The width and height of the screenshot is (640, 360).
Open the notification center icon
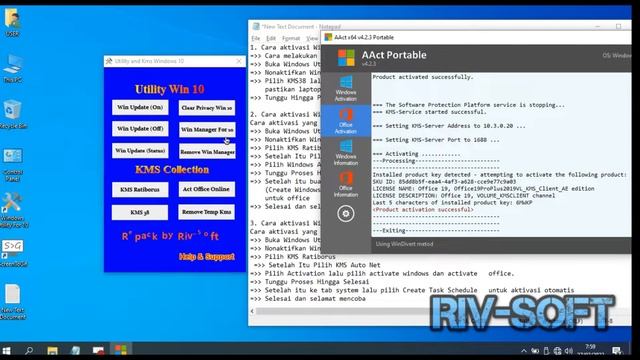(617, 351)
